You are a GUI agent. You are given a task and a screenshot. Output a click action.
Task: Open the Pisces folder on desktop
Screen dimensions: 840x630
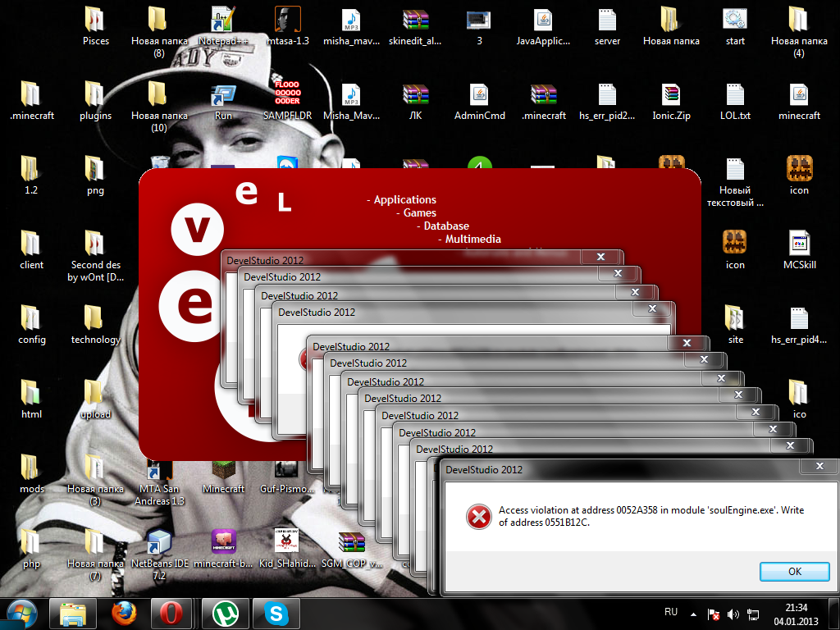[95, 26]
